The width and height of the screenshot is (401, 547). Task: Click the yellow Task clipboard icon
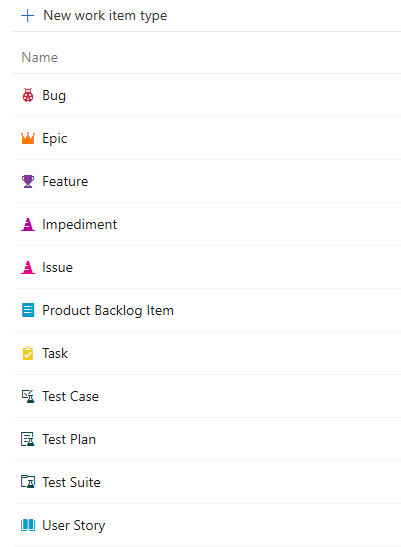(28, 353)
